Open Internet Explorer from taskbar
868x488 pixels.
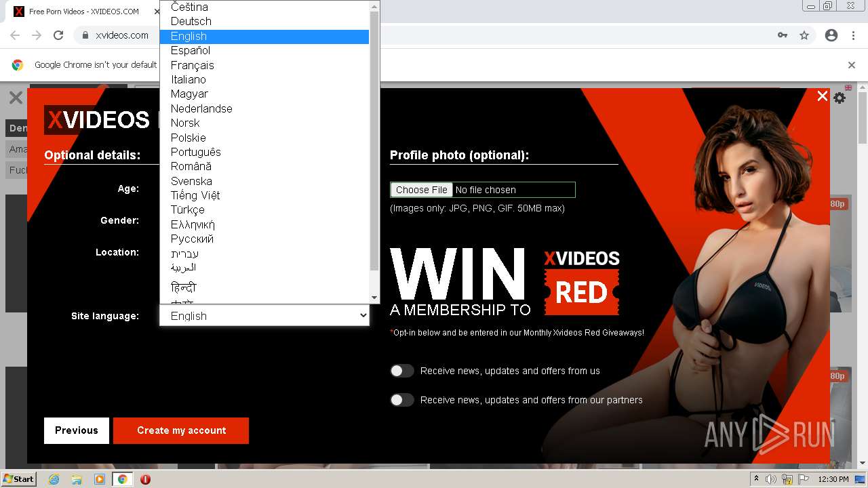[54, 479]
